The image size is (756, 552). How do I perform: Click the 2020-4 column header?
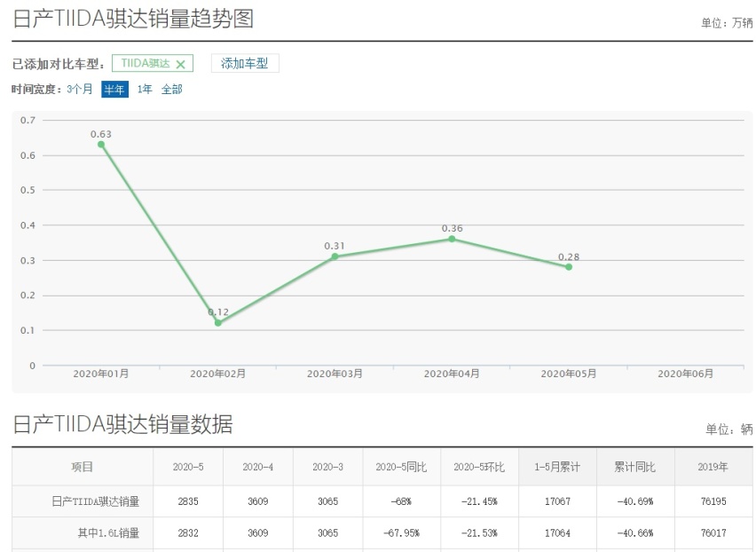point(258,467)
